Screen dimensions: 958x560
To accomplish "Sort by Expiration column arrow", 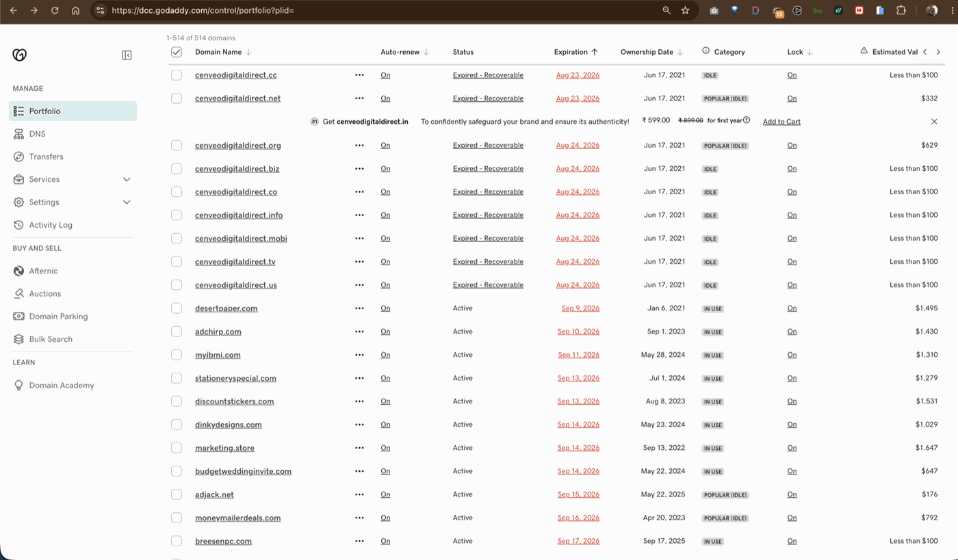I will pyautogui.click(x=595, y=52).
